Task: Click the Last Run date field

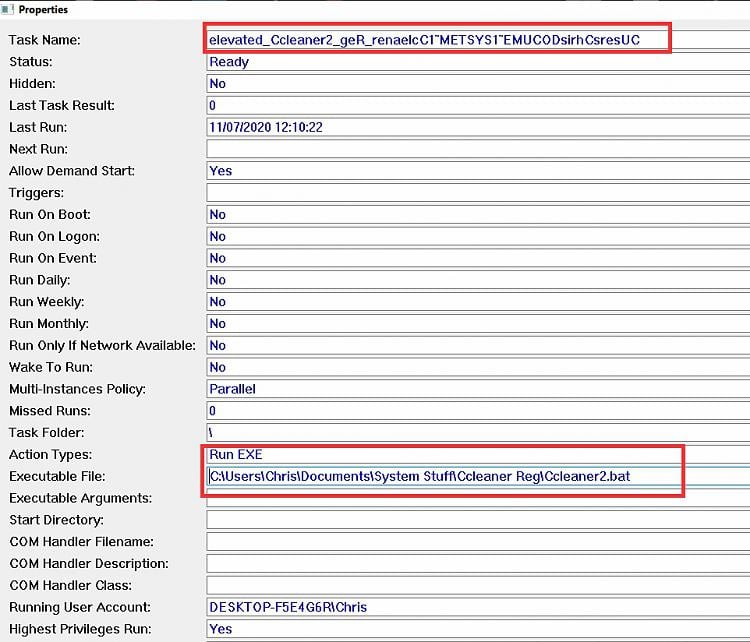Action: (478, 127)
